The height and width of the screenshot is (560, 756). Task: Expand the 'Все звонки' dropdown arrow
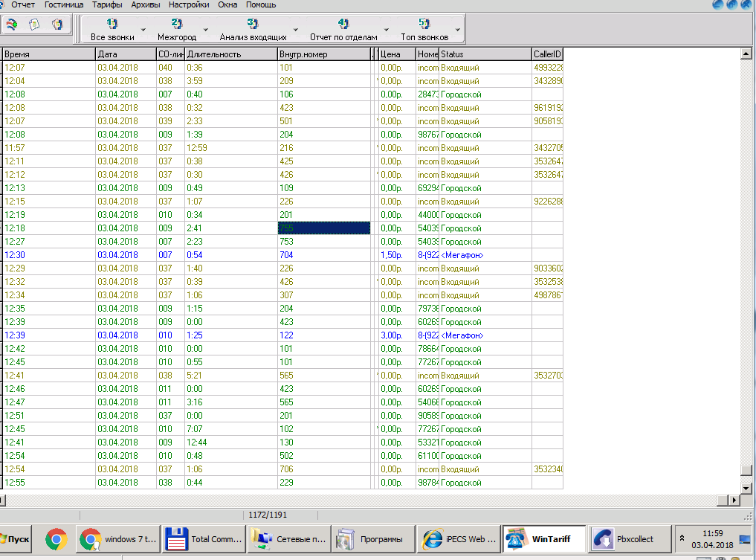142,30
